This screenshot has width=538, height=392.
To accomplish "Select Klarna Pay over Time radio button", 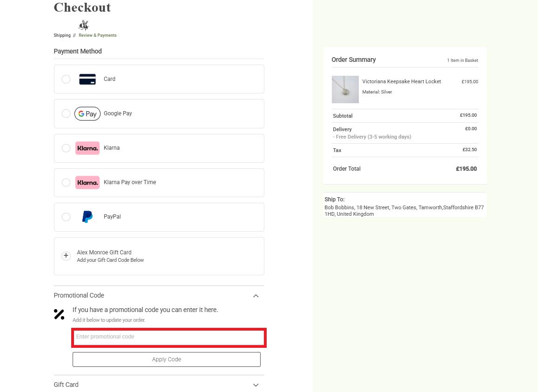I will 66,182.
